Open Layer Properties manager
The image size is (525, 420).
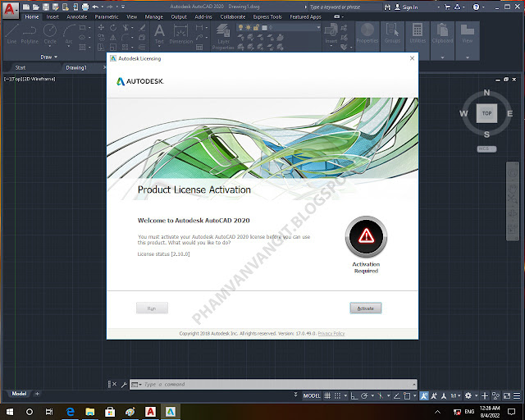coord(223,37)
